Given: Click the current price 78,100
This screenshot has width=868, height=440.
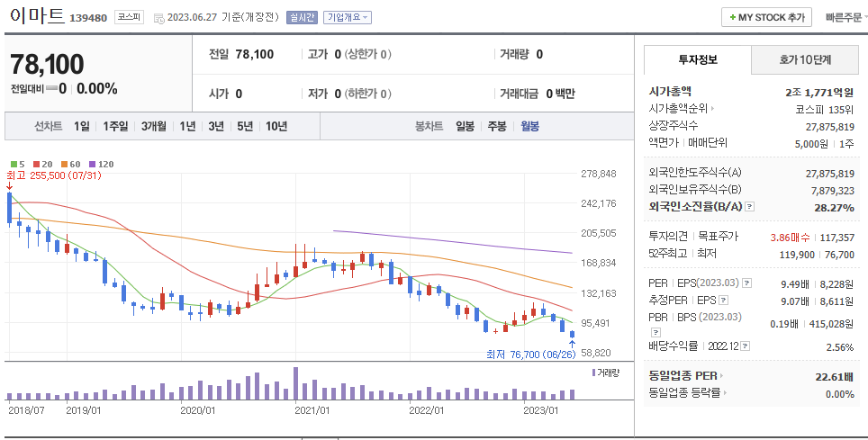Looking at the screenshot, I should point(47,64).
